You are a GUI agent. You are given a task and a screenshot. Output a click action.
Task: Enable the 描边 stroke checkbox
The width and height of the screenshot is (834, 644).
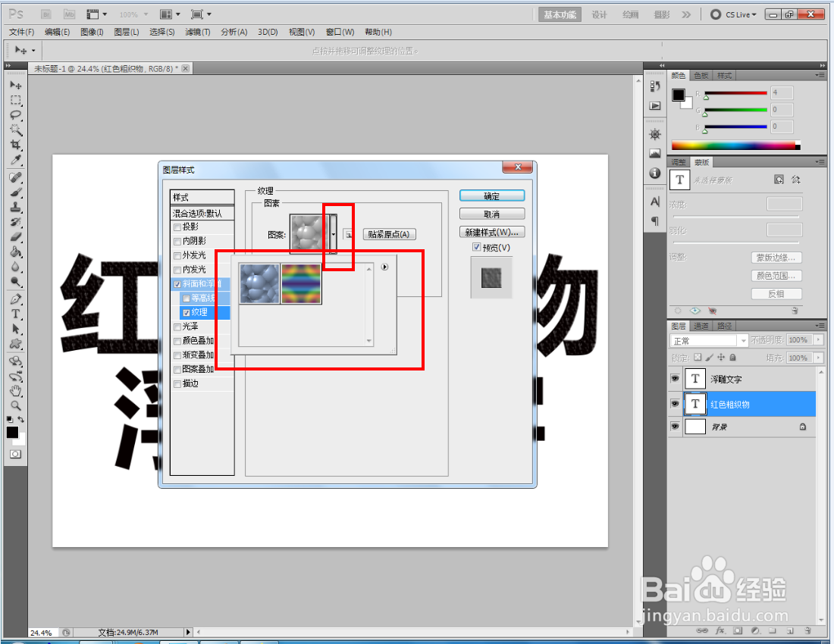[177, 383]
